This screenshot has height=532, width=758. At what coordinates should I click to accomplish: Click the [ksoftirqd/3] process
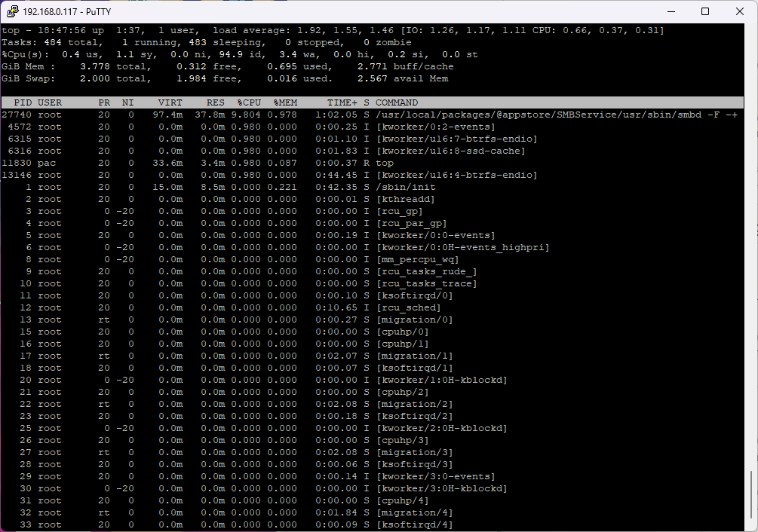(x=414, y=464)
